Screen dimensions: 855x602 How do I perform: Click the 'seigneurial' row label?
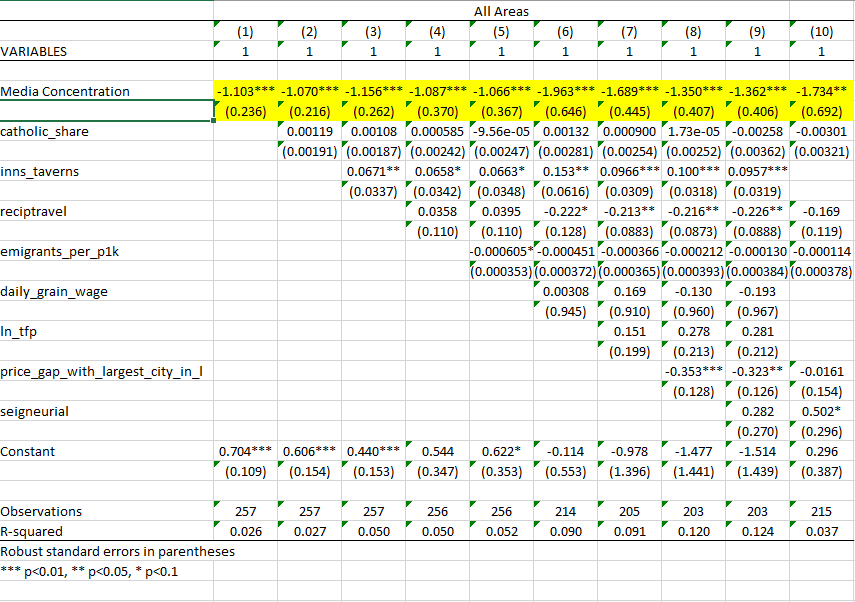pyautogui.click(x=107, y=411)
